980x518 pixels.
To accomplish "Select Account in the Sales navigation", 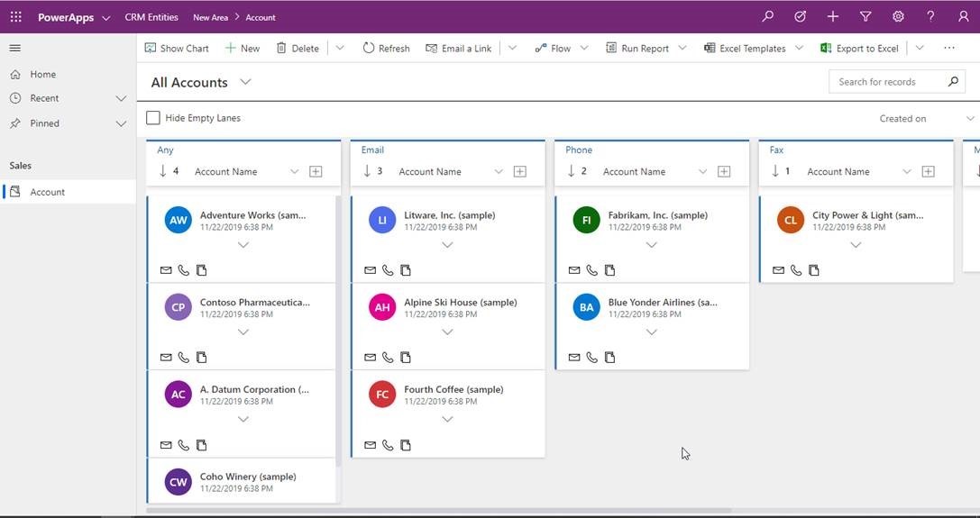I will (x=47, y=192).
